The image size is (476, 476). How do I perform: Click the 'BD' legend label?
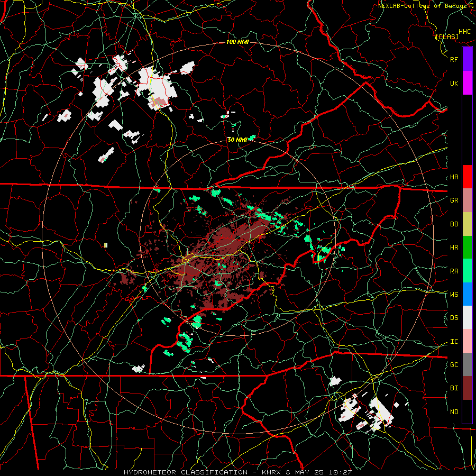coord(454,224)
